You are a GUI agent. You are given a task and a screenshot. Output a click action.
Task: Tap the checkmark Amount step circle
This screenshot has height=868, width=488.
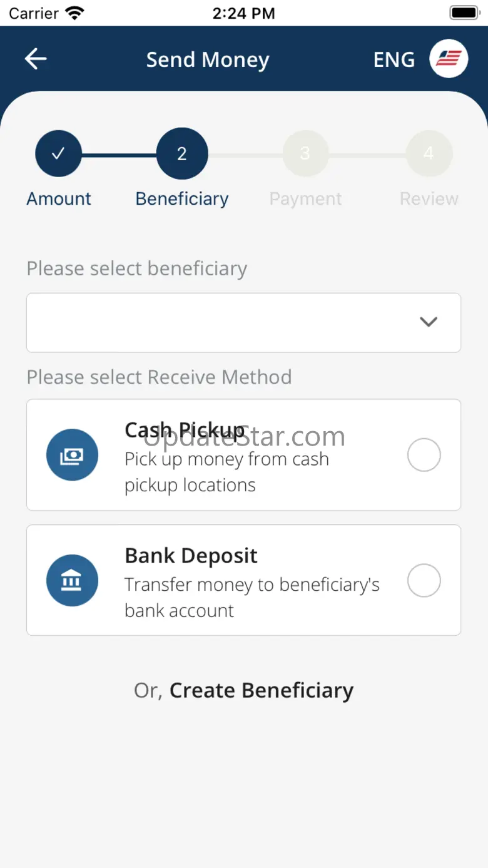tap(58, 153)
